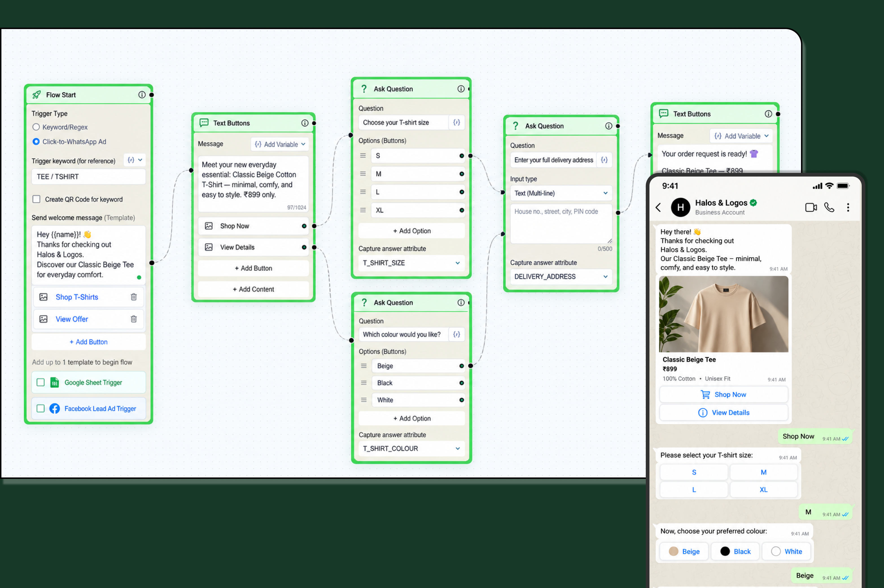Check the Facebook Lead Ad Trigger box
Screen dimensions: 884x588
pos(41,408)
